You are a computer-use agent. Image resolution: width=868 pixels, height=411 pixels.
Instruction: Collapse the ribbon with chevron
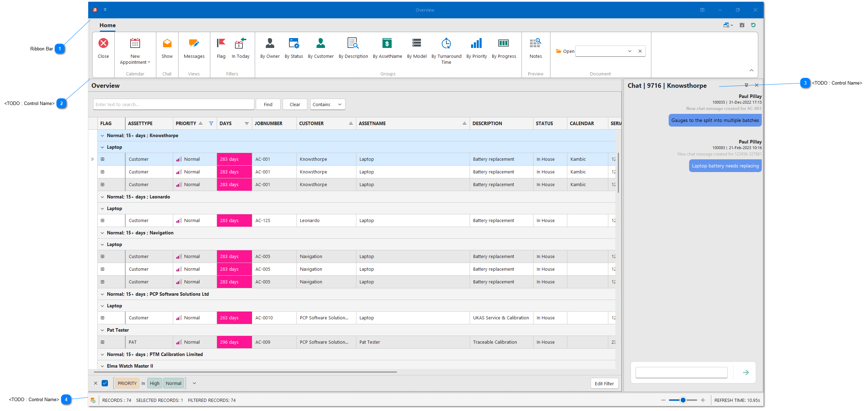pos(752,70)
